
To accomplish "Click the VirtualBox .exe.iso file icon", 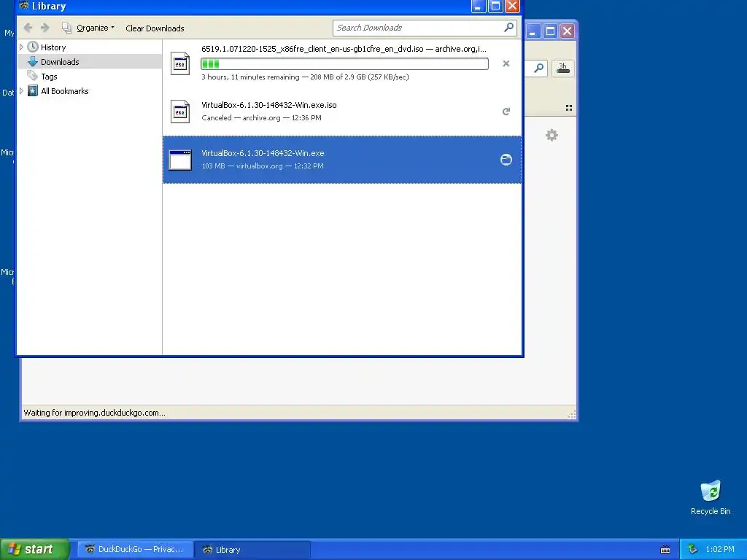I will pos(180,112).
